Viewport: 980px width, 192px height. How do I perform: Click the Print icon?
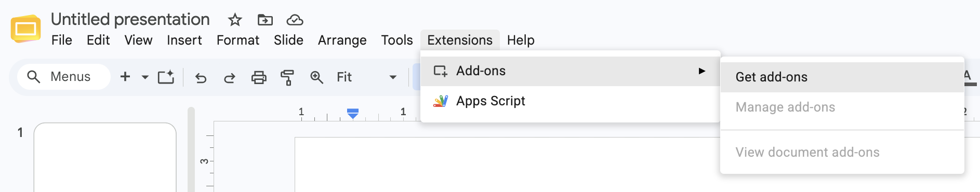click(x=258, y=78)
